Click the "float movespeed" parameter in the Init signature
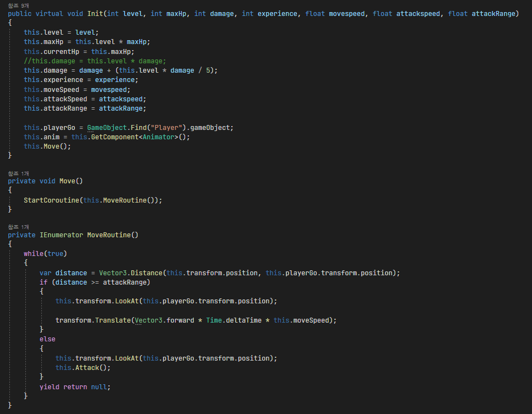Image resolution: width=532 pixels, height=414 pixels. click(x=335, y=14)
